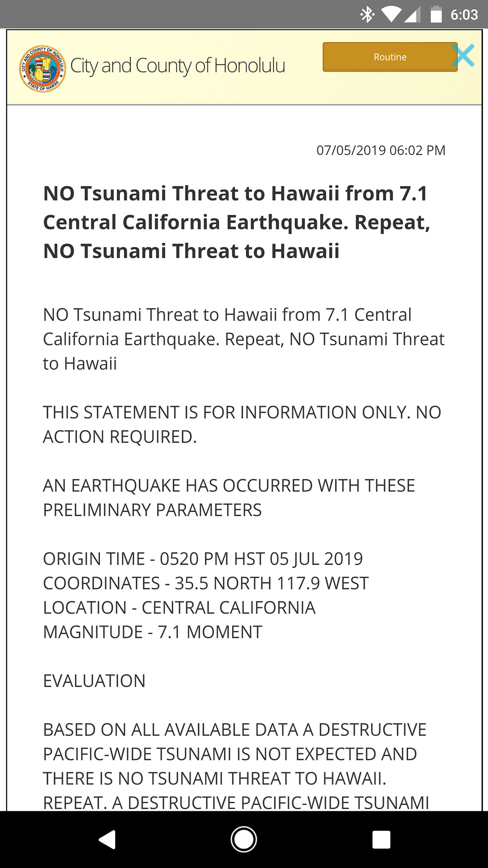Tap the City and County of Honolulu seal

point(43,68)
